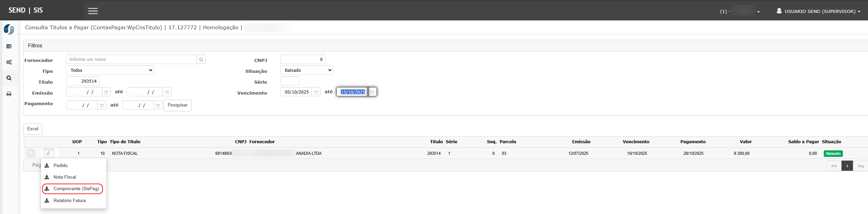Open calendar for Pagamento start date

[102, 105]
